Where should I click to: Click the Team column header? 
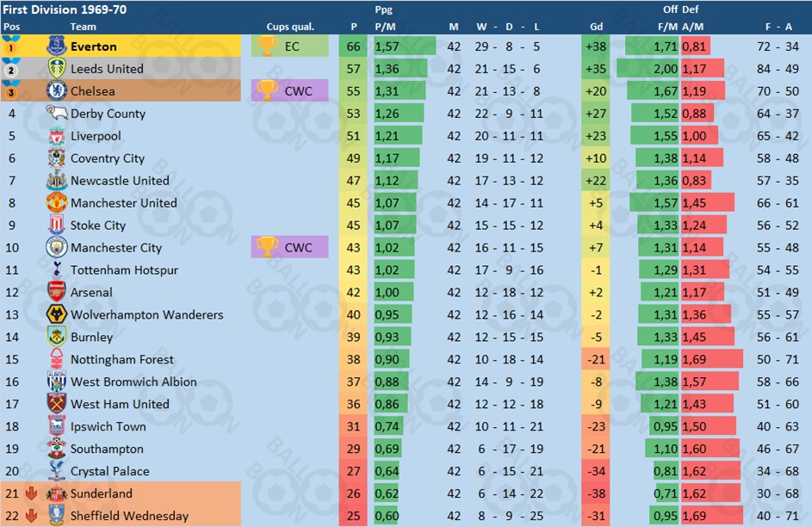pos(83,27)
